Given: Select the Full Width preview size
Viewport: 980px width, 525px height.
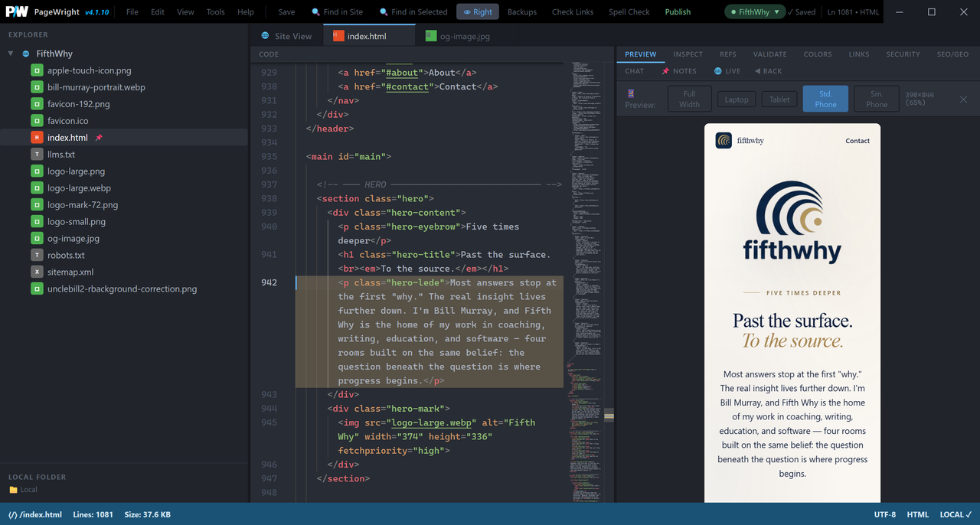Looking at the screenshot, I should [689, 99].
